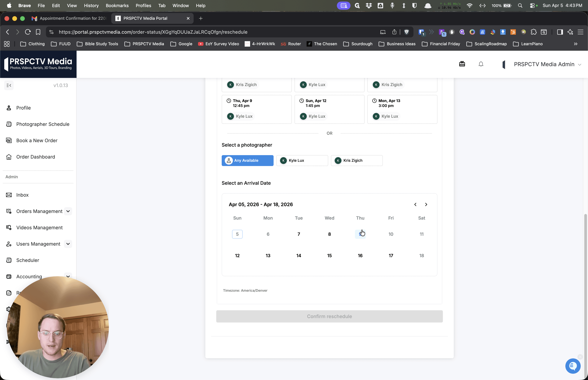Open the Scheduler sidebar icon
The image size is (588, 380).
point(9,260)
